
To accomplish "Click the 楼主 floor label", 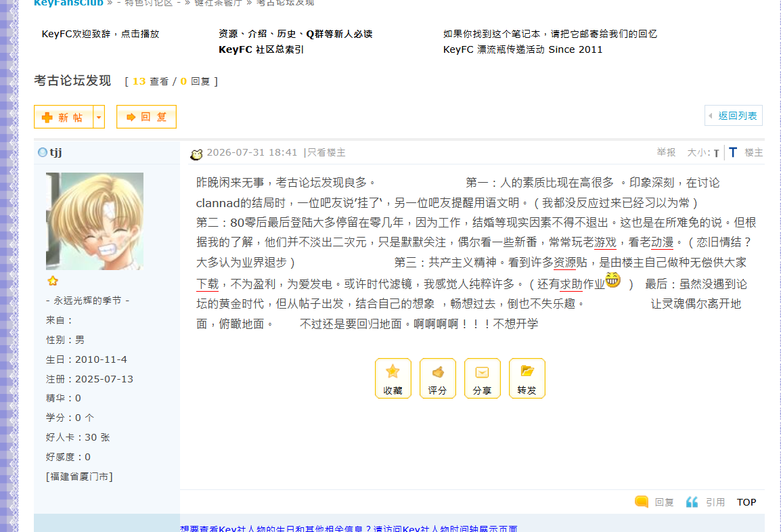I will (754, 152).
